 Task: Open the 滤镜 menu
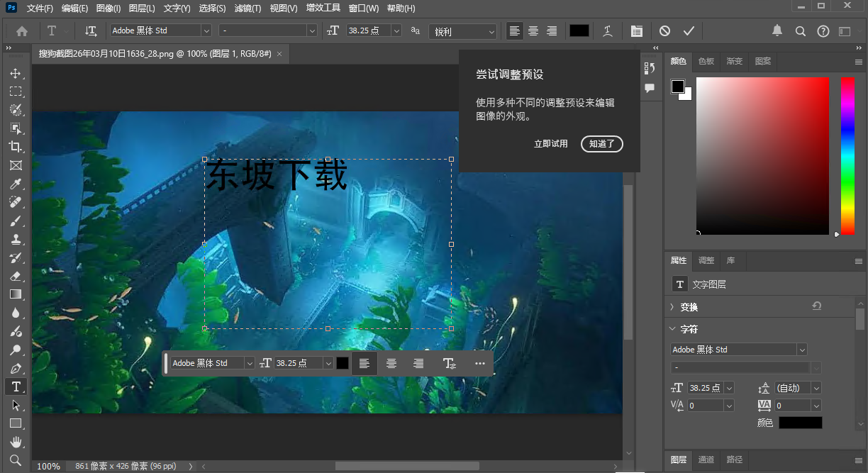[x=246, y=8]
